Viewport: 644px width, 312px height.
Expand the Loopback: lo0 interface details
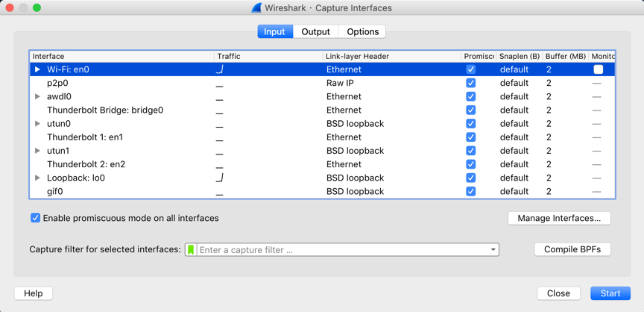click(x=37, y=178)
